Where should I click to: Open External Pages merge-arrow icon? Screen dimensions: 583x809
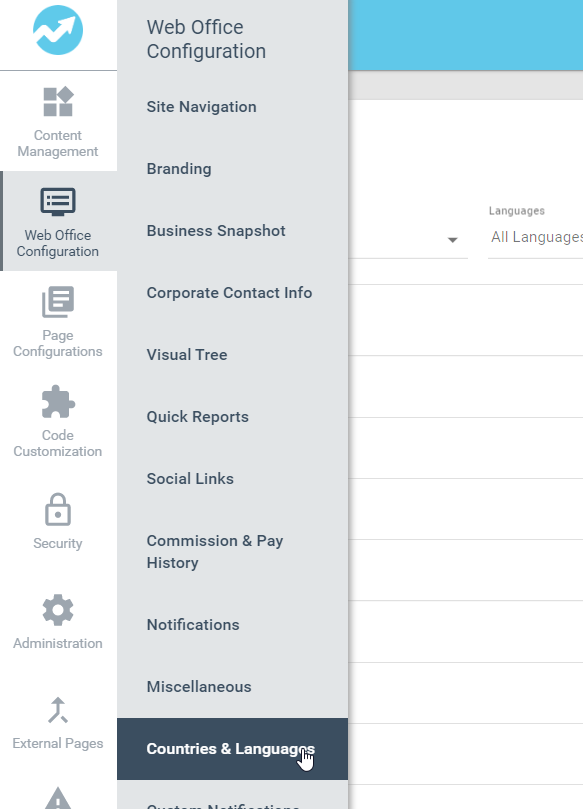tap(58, 710)
